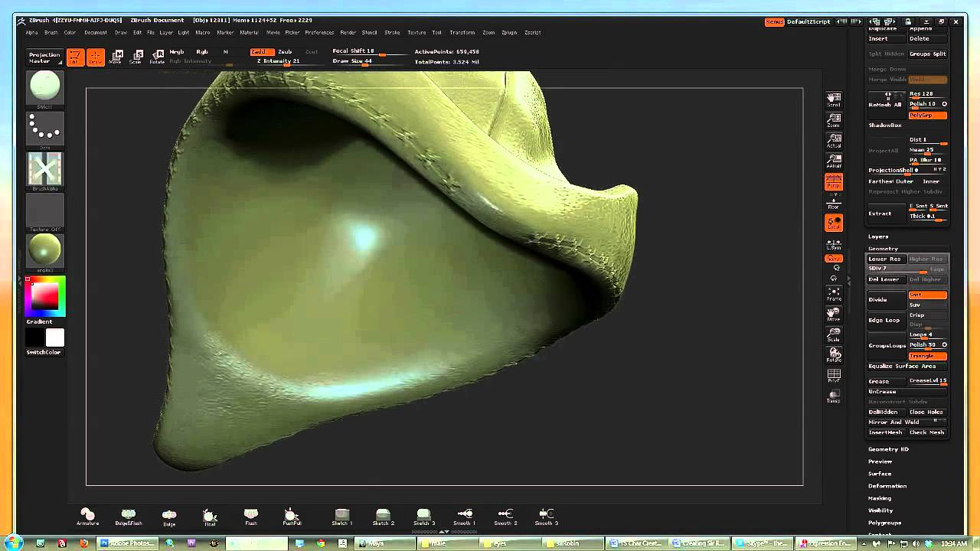
Task: Toggle the Floor grid
Action: point(834,203)
